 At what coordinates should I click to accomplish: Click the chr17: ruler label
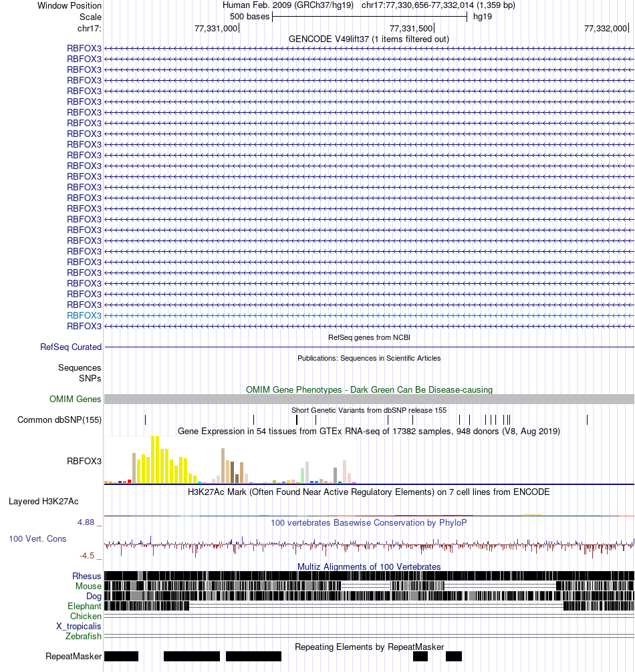(89, 28)
